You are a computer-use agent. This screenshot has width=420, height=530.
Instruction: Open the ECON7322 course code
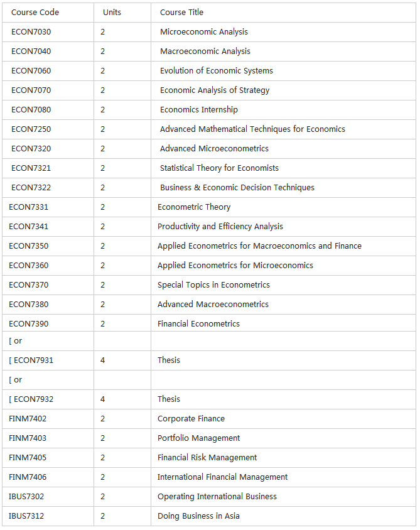31,188
